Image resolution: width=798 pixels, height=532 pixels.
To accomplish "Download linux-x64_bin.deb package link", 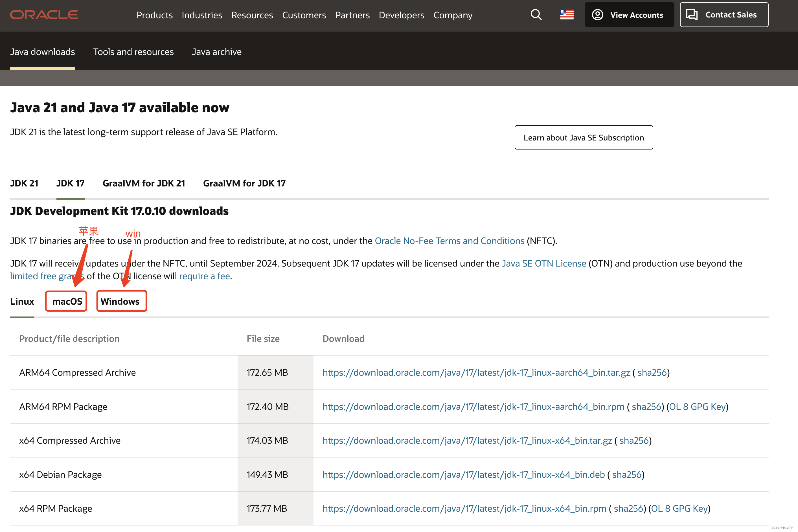I will [x=463, y=474].
